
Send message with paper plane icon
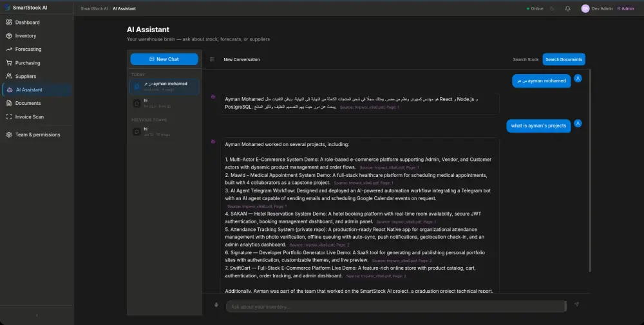pos(576,304)
